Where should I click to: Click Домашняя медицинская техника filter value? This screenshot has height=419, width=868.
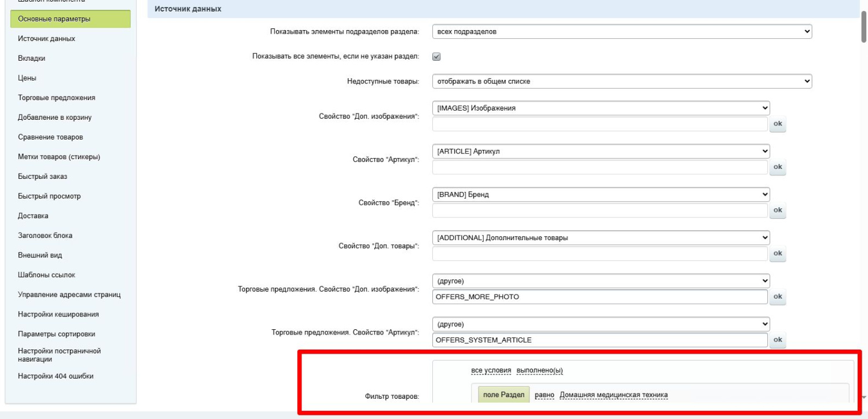613,395
